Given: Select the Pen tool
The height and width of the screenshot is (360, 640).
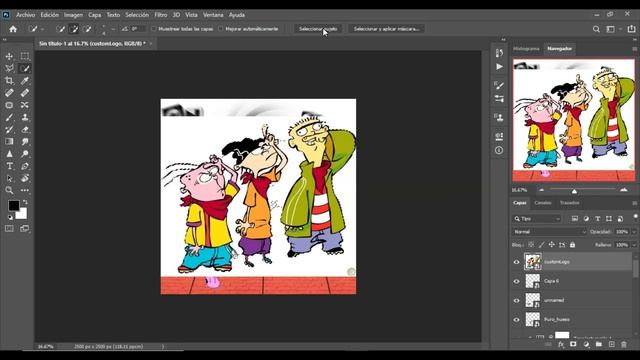Looking at the screenshot, I should click(24, 166).
